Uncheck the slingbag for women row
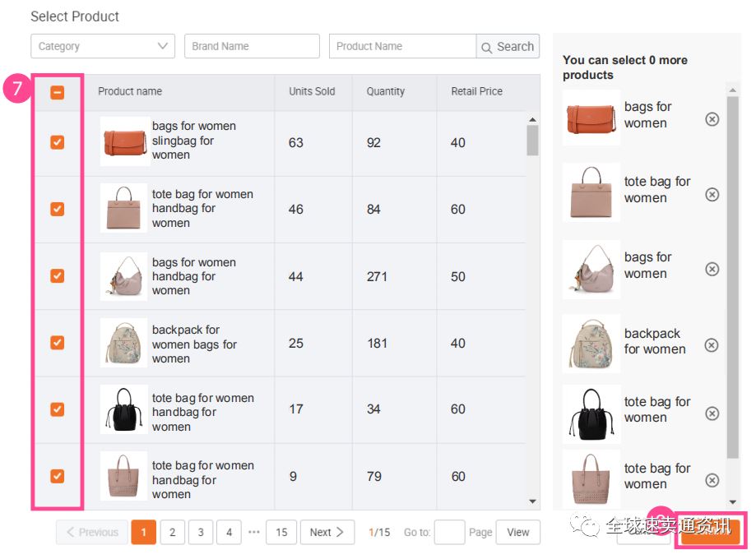 click(x=58, y=142)
